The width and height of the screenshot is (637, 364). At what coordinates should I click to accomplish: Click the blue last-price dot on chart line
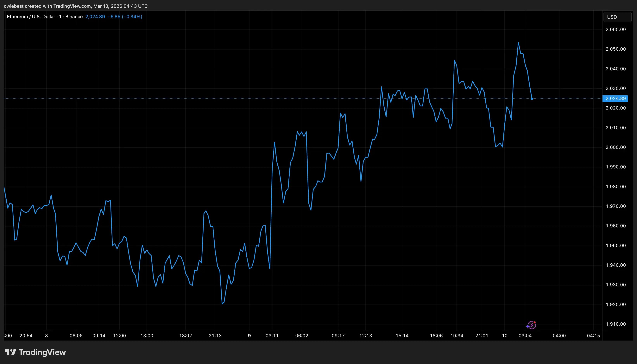[532, 99]
